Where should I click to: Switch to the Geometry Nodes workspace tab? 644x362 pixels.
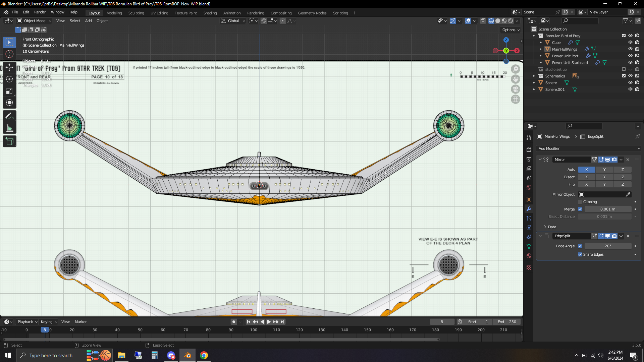[312, 13]
